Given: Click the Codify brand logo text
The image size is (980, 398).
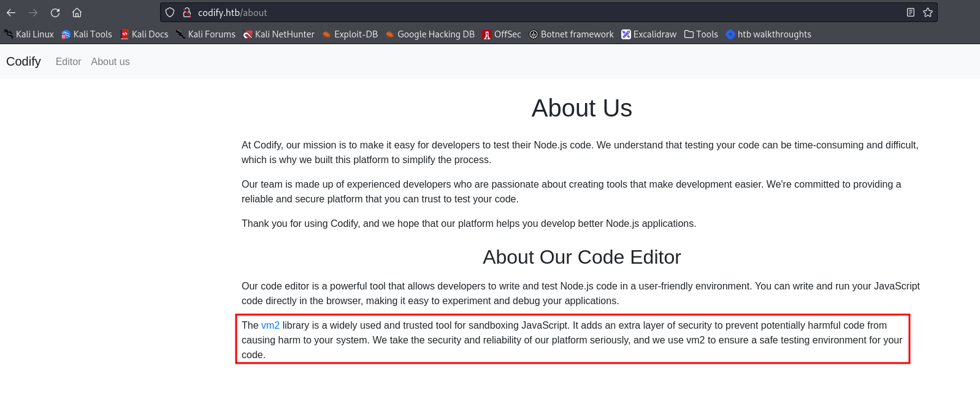Looking at the screenshot, I should coord(23,61).
